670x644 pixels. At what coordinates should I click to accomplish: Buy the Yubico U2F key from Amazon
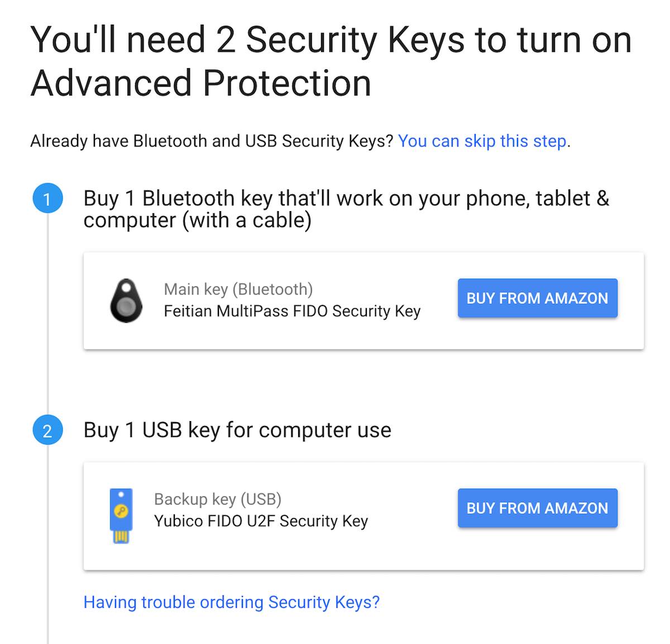click(x=537, y=508)
